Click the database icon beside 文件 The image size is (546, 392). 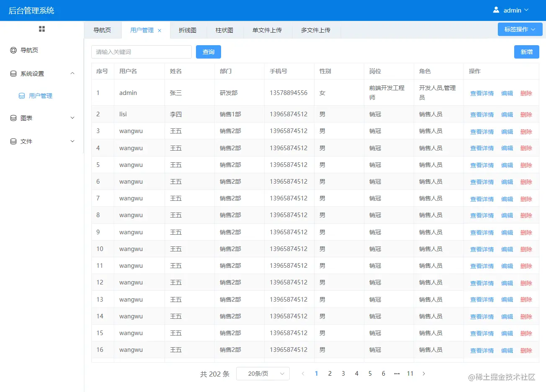pyautogui.click(x=13, y=141)
